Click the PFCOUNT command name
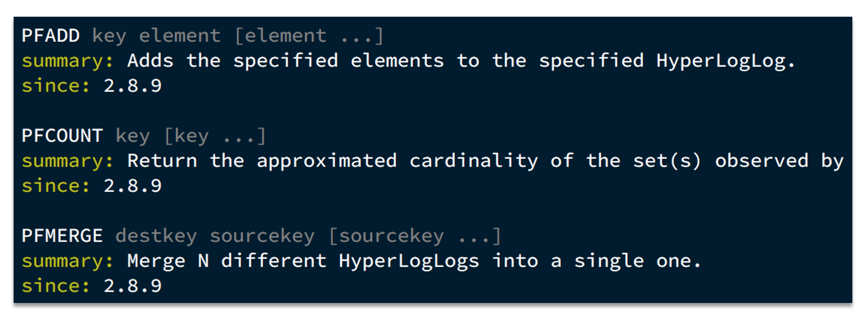Image resolution: width=868 pixels, height=319 pixels. click(x=62, y=136)
